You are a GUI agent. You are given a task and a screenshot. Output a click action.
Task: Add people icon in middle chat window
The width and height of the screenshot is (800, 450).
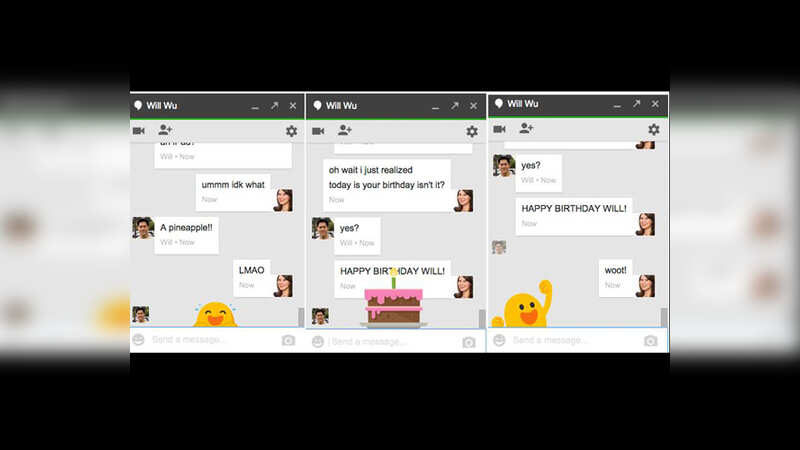click(x=345, y=130)
